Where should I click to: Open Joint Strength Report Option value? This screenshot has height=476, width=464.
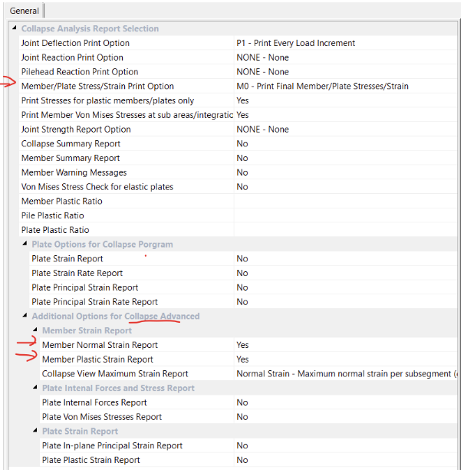tap(346, 130)
